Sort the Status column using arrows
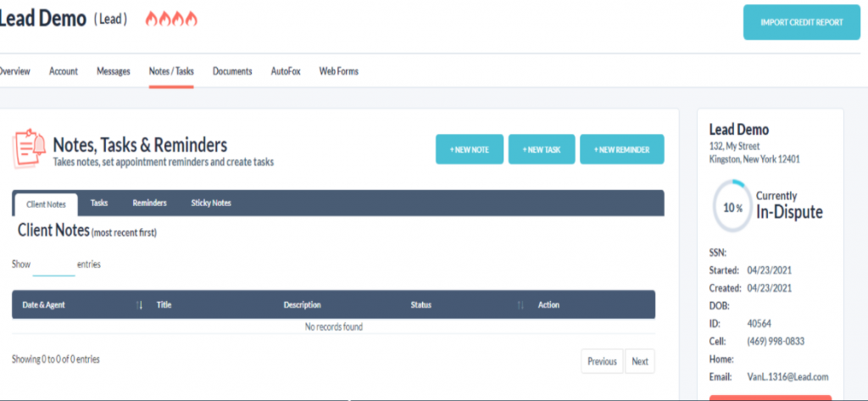Viewport: 868px width, 401px height. click(x=520, y=305)
